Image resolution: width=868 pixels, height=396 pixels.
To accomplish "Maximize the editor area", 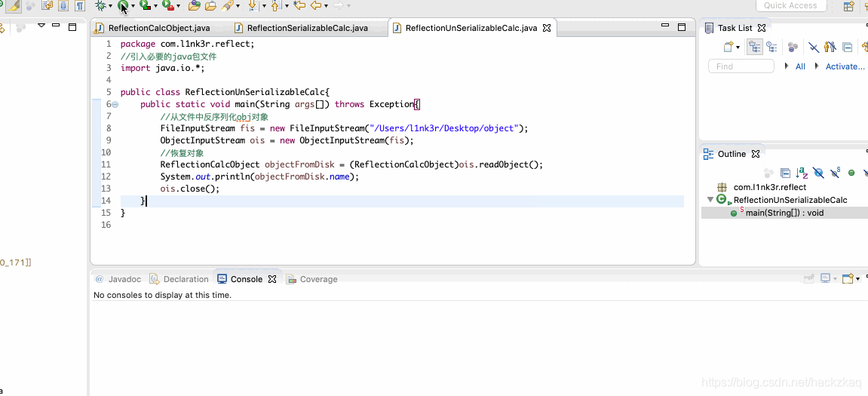I will (x=682, y=26).
